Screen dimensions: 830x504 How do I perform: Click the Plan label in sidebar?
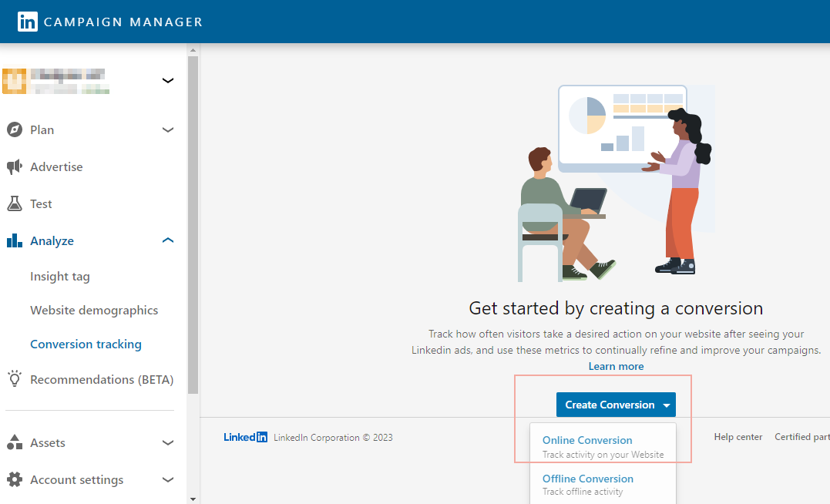[42, 129]
